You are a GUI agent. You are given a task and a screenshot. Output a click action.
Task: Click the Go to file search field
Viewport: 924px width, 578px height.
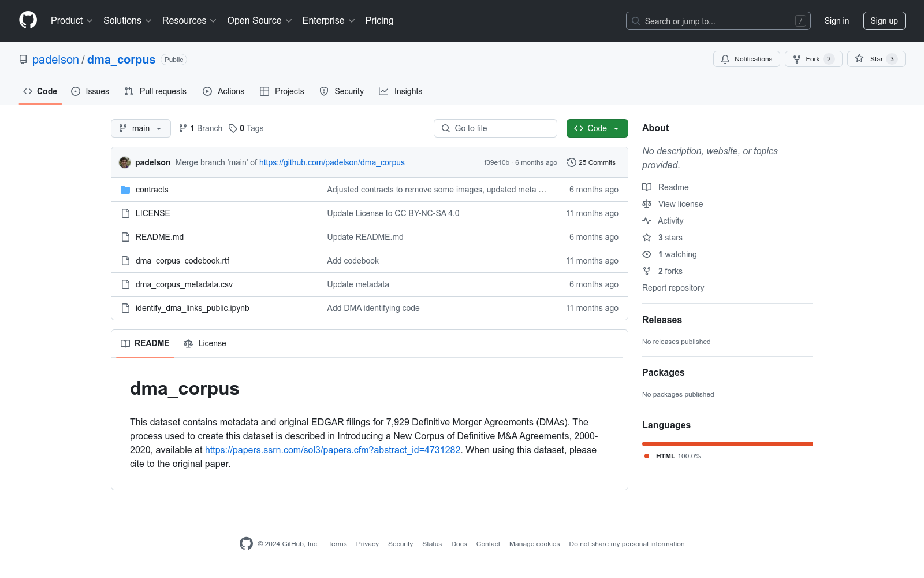495,128
